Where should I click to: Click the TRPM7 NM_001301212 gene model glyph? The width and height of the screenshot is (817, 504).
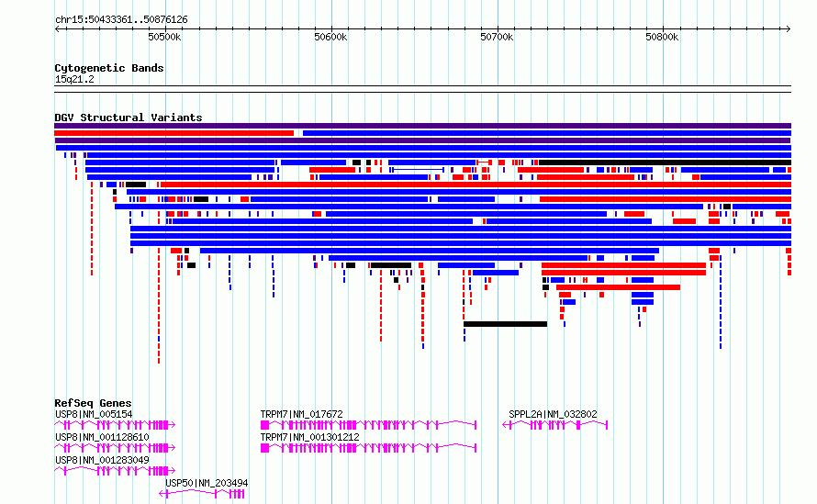(368, 448)
